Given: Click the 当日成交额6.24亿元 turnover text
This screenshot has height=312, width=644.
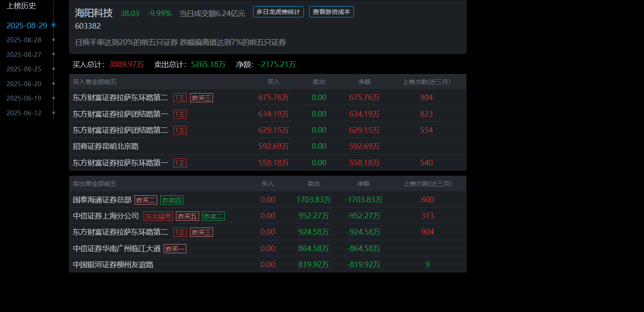Looking at the screenshot, I should [212, 13].
